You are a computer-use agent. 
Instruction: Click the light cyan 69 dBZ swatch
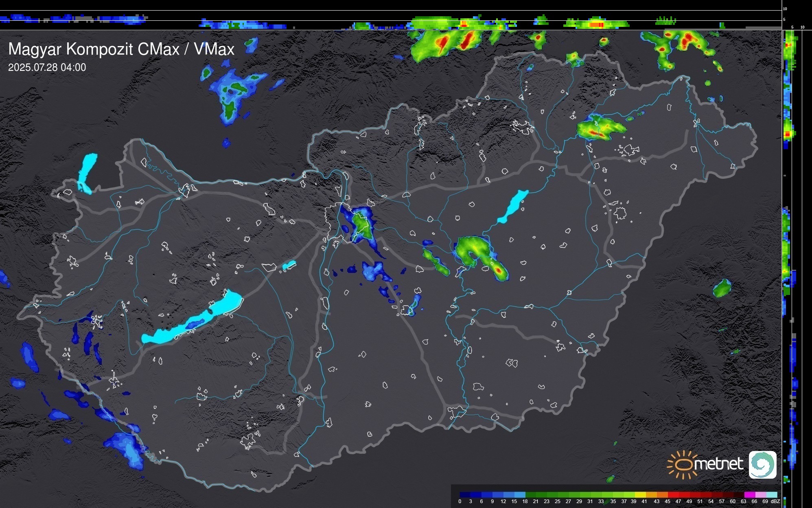[771, 495]
